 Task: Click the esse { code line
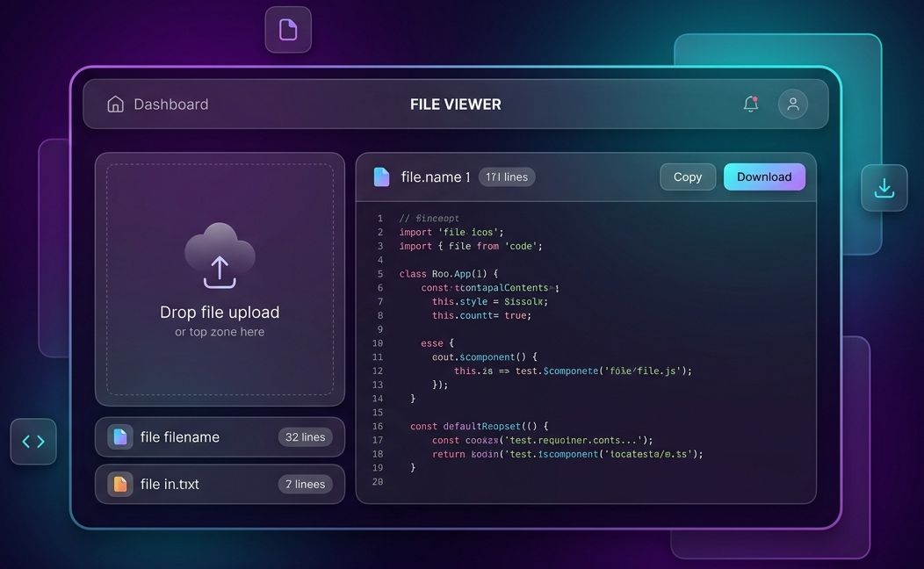pyautogui.click(x=437, y=343)
